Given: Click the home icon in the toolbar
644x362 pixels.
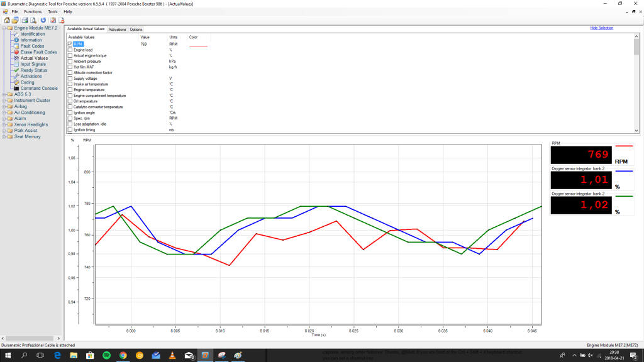Looking at the screenshot, I should (6, 20).
